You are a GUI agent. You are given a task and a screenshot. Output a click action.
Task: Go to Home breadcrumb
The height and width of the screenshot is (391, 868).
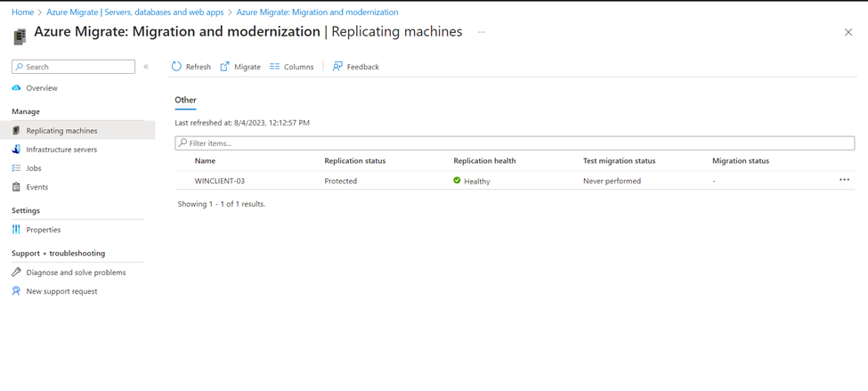tap(22, 12)
